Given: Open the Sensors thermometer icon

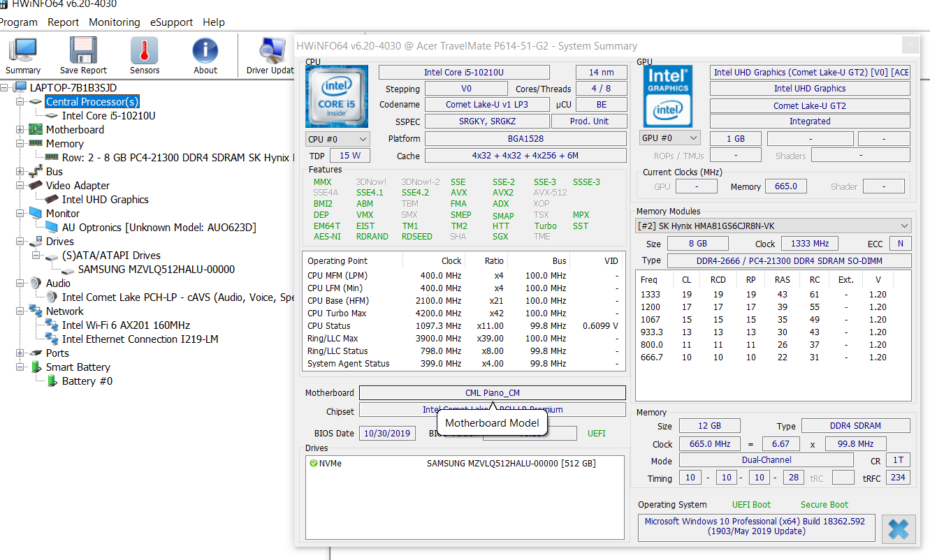Looking at the screenshot, I should [x=145, y=56].
